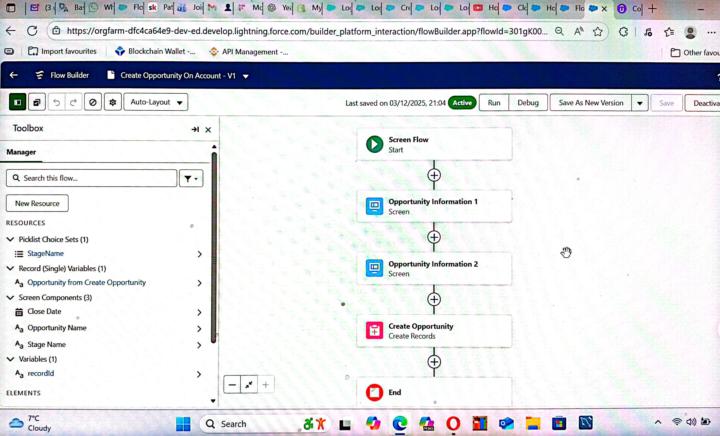The height and width of the screenshot is (436, 720).
Task: Click the Deactivate button
Action: click(x=703, y=103)
